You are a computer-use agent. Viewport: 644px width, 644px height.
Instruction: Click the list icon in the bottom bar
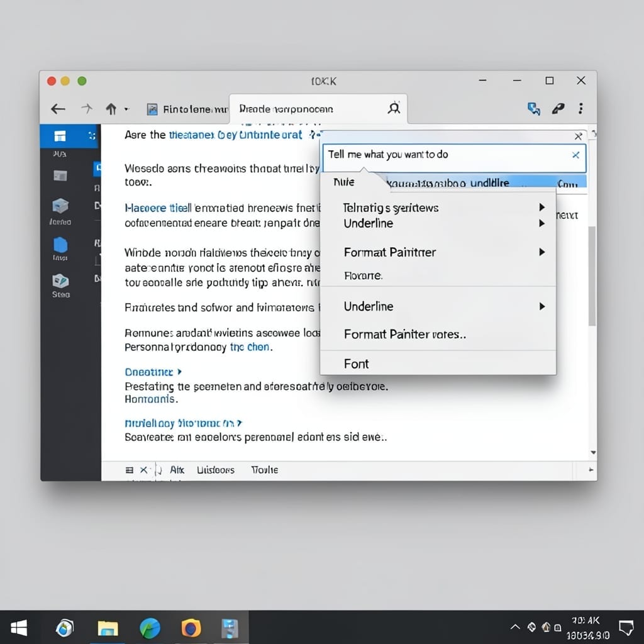(129, 470)
